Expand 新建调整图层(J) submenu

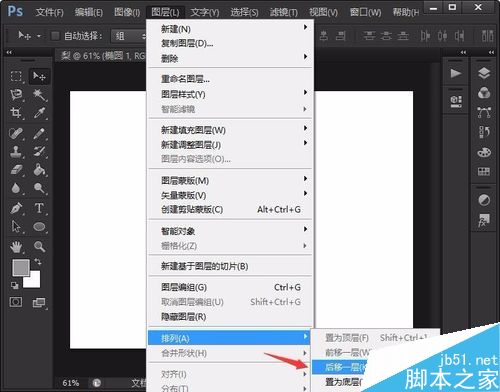(230, 145)
